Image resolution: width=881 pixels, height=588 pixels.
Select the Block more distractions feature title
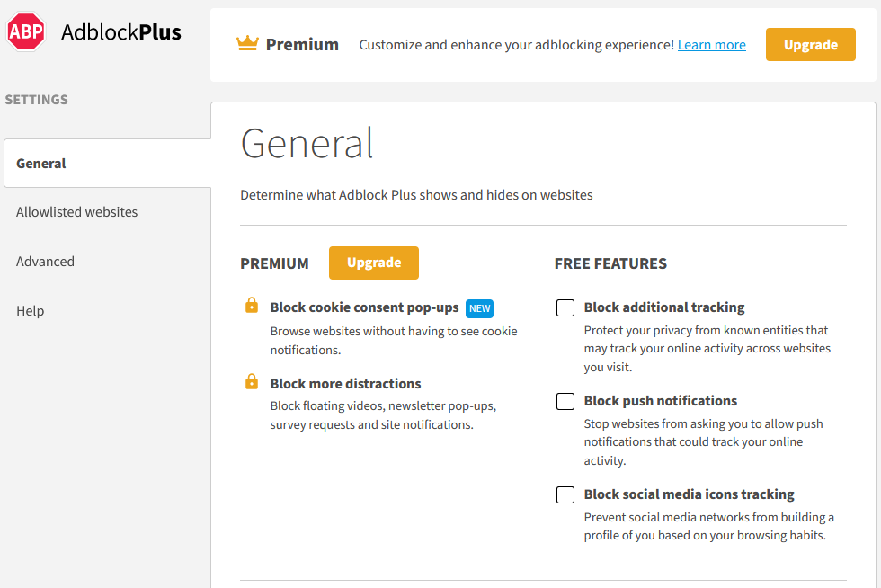click(x=345, y=384)
